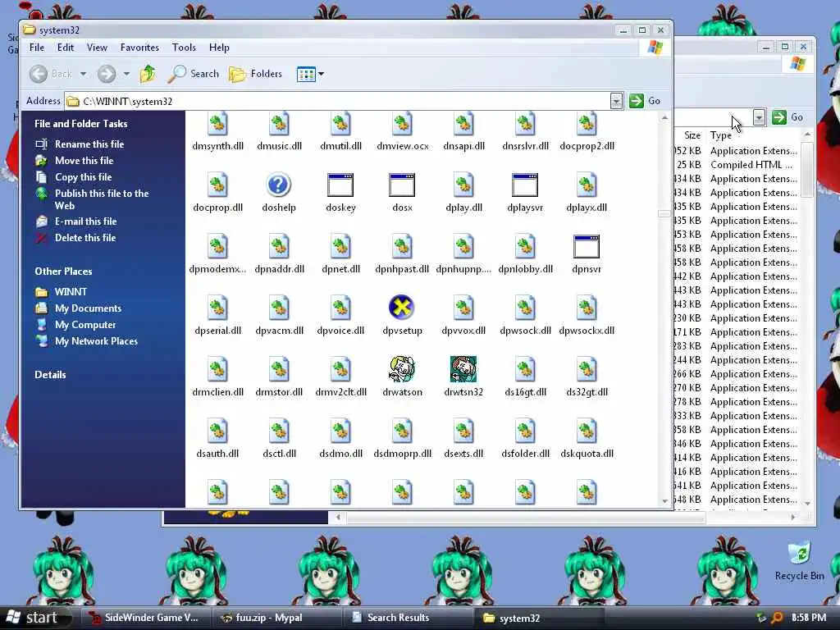Select the '25 KB' Compiled HTML row

click(x=737, y=165)
